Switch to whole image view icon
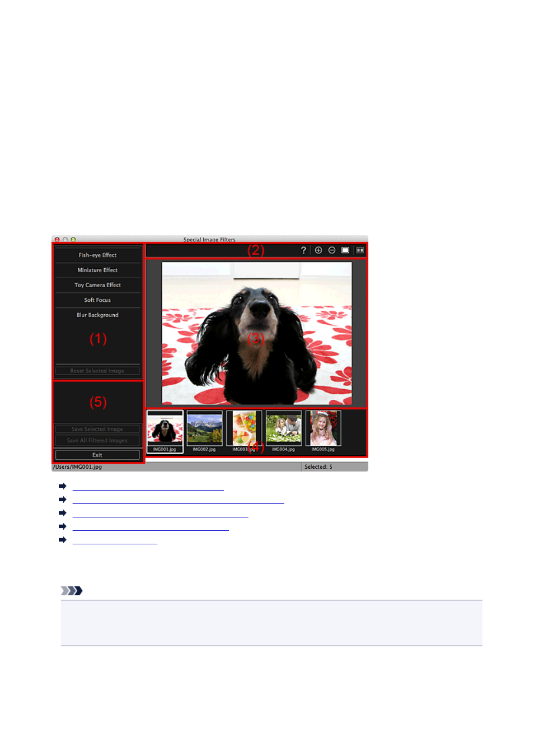534x756 pixels. tap(345, 250)
